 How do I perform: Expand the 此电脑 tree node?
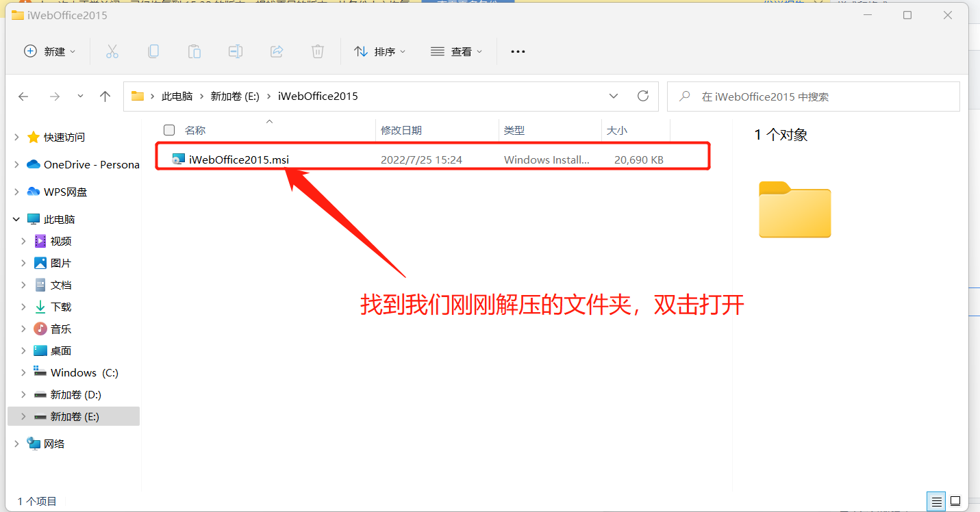coord(16,220)
